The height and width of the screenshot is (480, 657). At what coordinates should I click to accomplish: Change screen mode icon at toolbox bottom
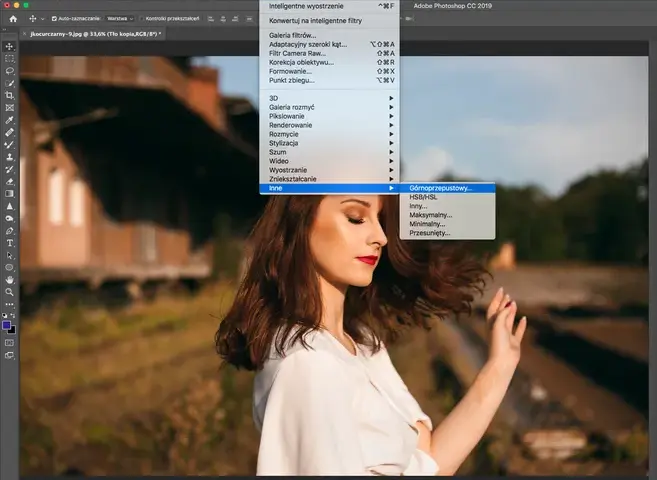9,356
